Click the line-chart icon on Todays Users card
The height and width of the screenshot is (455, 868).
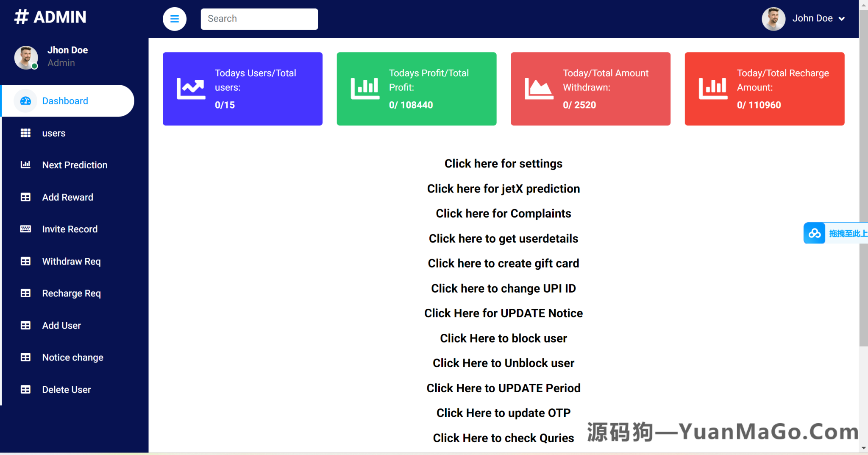click(190, 88)
